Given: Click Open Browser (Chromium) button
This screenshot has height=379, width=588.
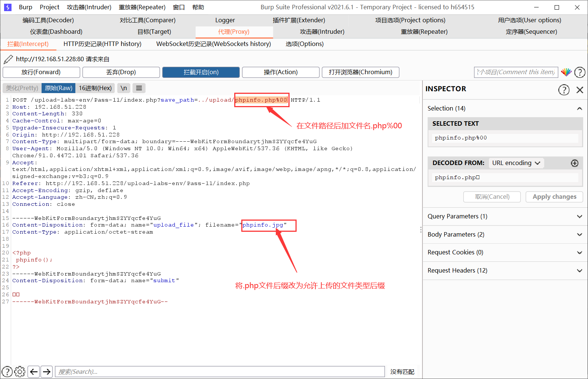Looking at the screenshot, I should pos(360,72).
